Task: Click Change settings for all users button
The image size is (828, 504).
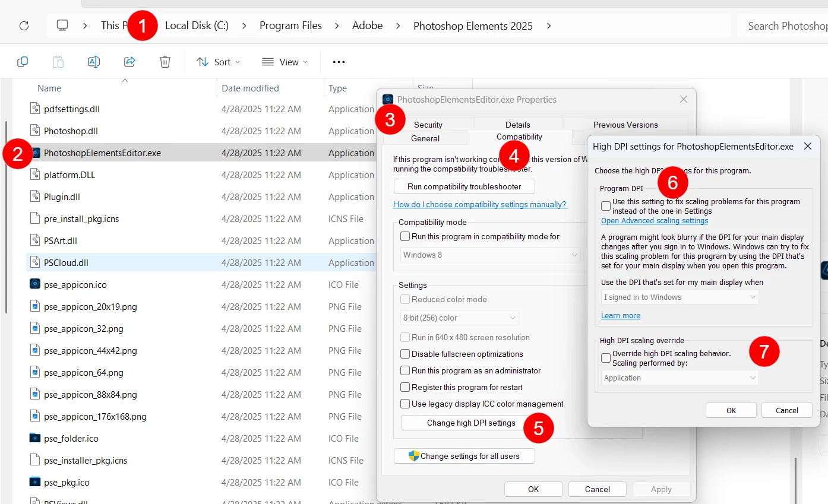Action: coord(464,456)
